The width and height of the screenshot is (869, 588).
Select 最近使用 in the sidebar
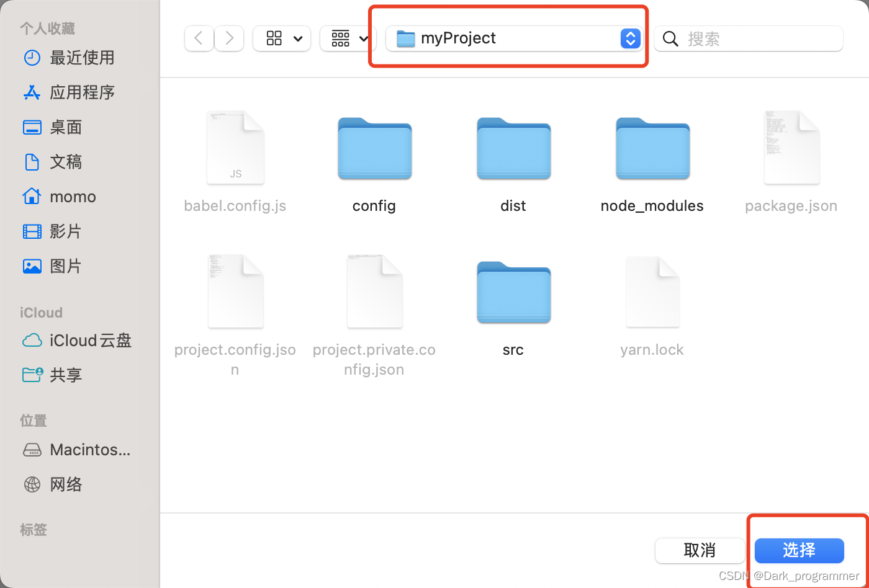[68, 58]
